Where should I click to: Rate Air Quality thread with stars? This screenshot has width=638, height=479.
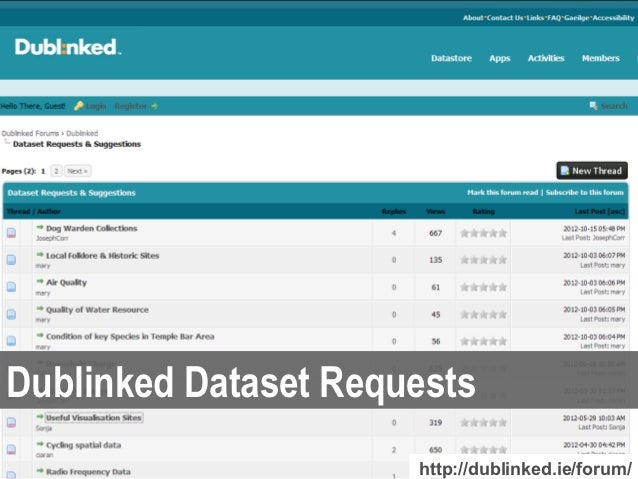point(483,287)
